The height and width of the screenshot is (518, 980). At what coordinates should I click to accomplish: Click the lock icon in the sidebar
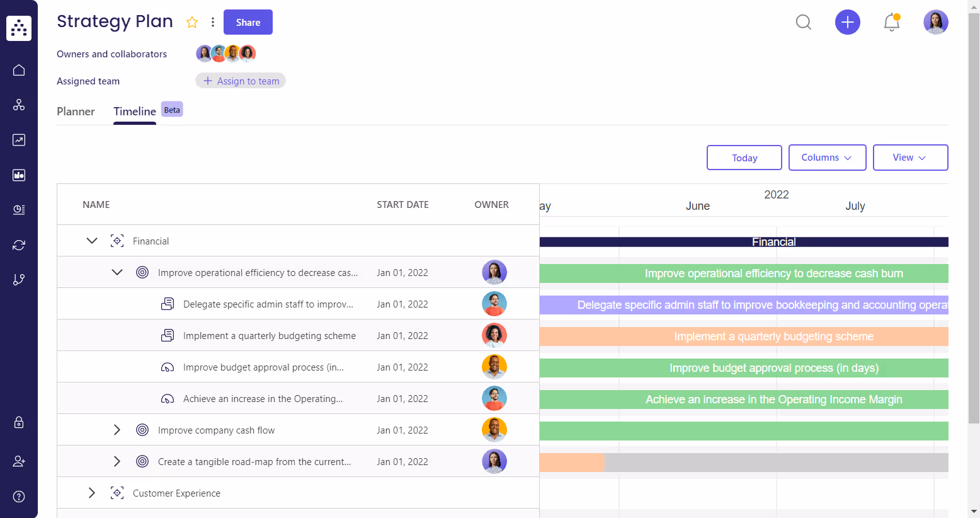click(18, 422)
